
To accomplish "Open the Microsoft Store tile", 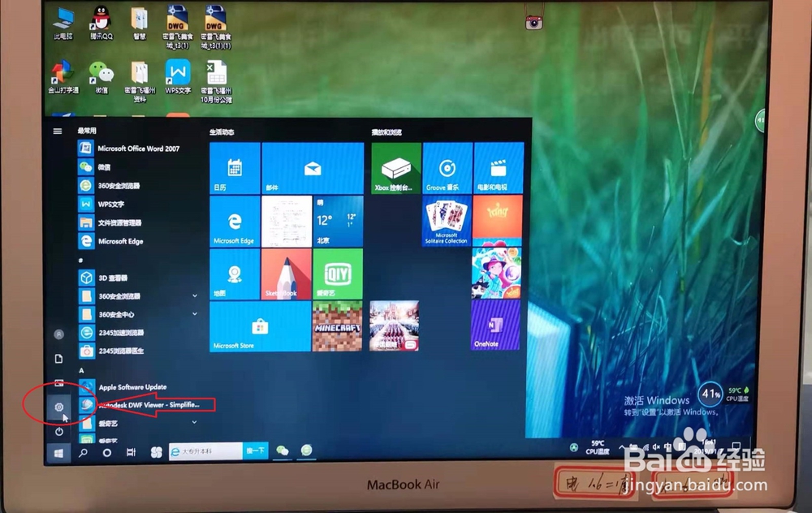I will [260, 326].
